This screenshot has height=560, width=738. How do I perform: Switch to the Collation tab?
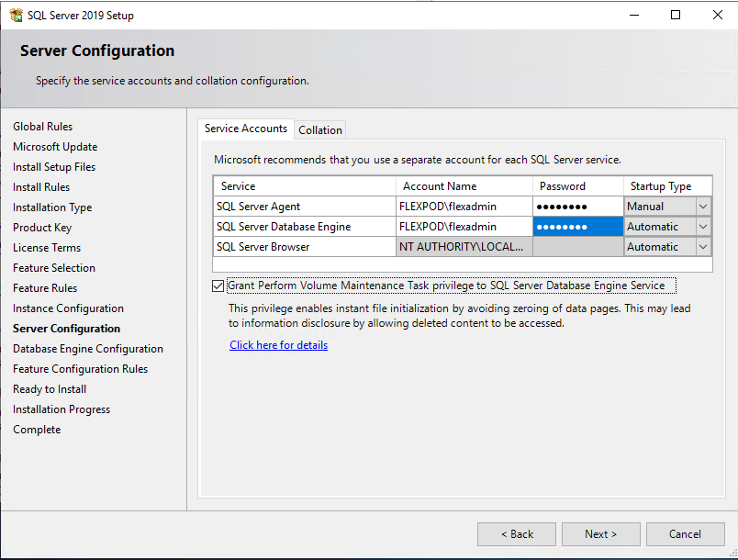coord(320,130)
